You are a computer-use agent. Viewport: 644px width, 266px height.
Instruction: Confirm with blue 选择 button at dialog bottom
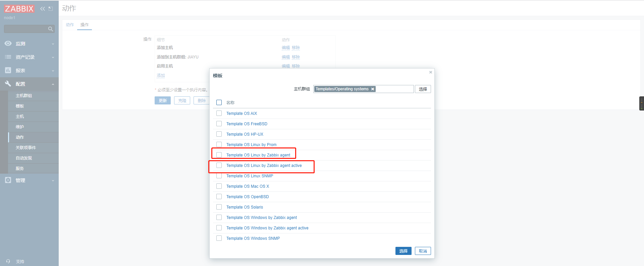click(x=404, y=251)
